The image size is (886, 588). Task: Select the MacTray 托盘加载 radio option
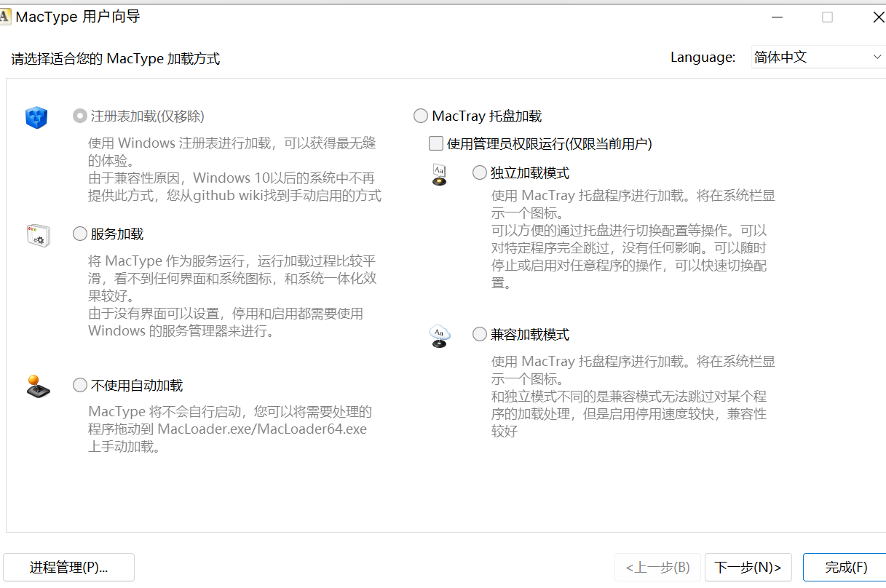[420, 115]
